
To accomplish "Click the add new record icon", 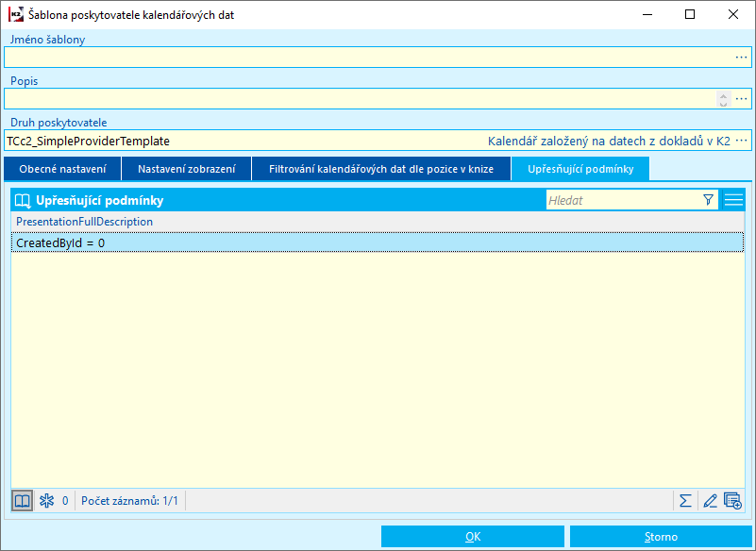I will point(732,501).
